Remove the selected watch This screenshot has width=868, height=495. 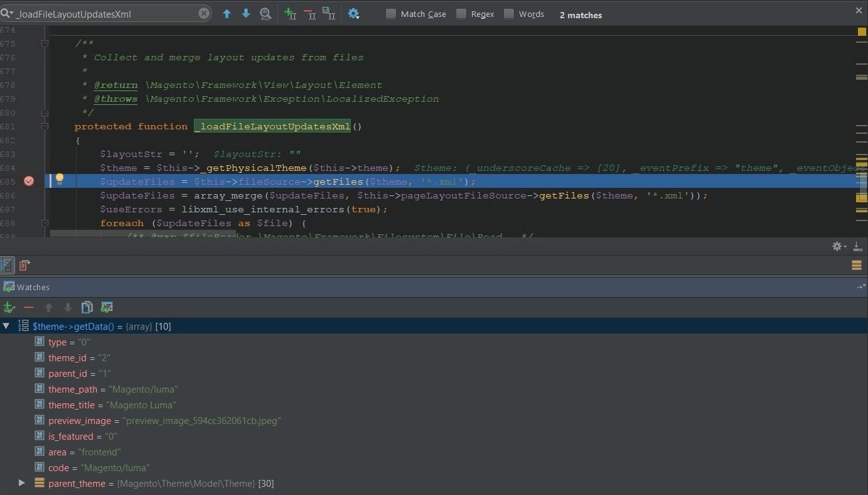coord(28,307)
